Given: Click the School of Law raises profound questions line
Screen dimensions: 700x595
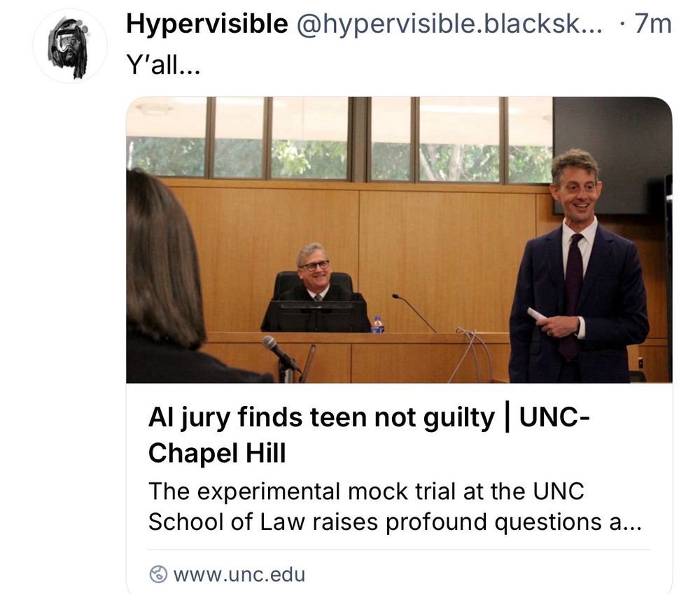Looking at the screenshot, I should pos(395,521).
